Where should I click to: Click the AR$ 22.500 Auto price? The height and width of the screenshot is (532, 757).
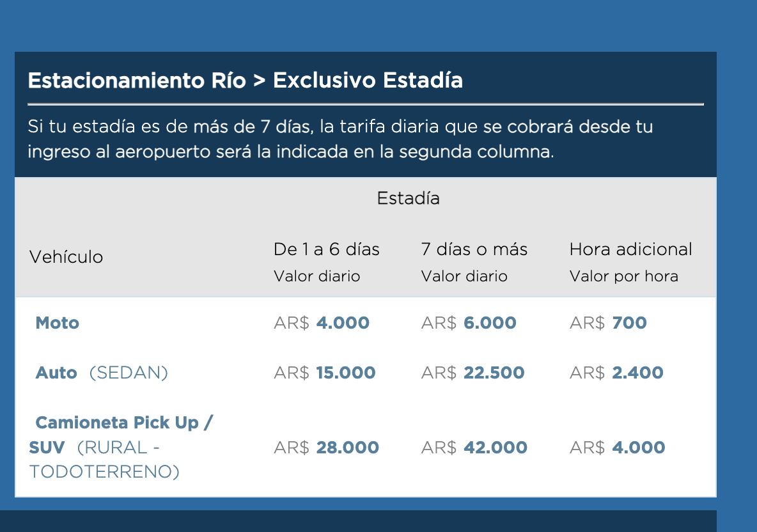coord(472,373)
